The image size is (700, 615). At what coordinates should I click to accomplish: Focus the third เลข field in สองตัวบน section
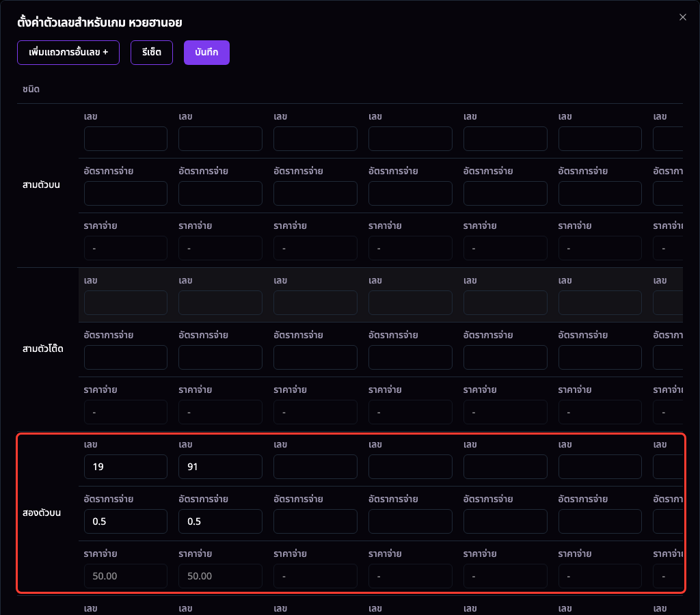(316, 467)
